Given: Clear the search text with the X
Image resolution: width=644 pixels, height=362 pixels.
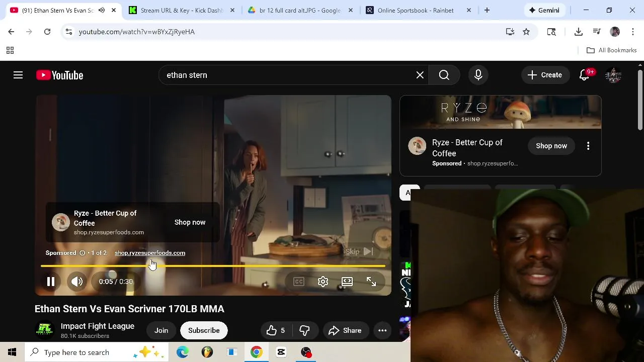Looking at the screenshot, I should point(420,75).
